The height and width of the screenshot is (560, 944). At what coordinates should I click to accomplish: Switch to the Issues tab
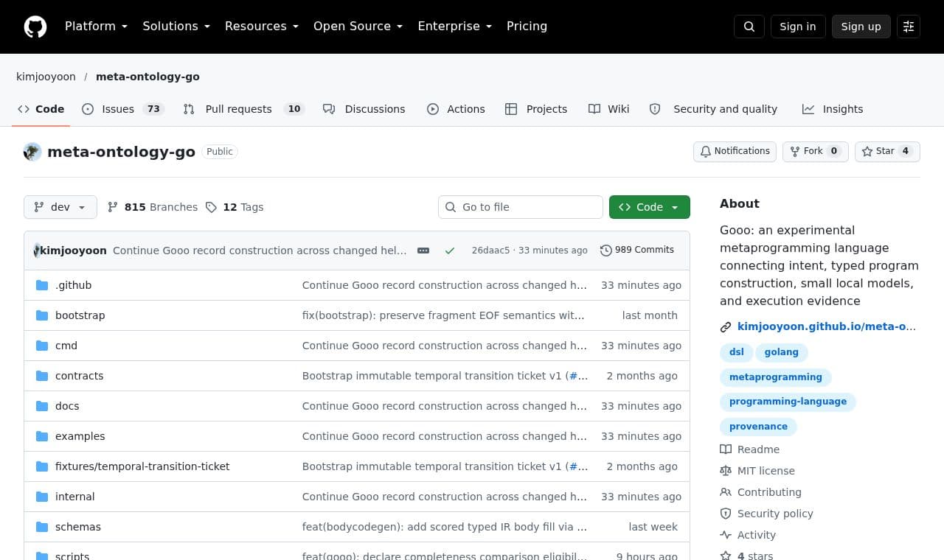coord(122,109)
